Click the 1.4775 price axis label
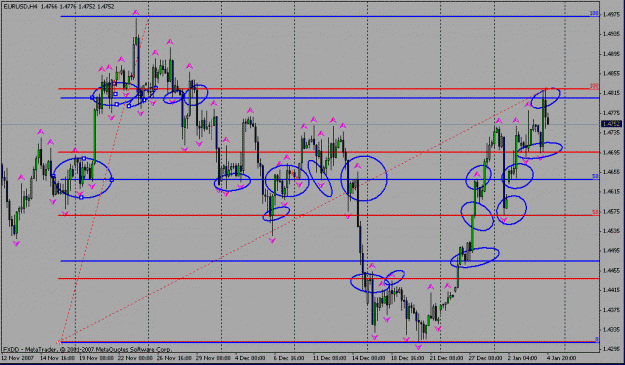625x365 pixels. (x=611, y=113)
